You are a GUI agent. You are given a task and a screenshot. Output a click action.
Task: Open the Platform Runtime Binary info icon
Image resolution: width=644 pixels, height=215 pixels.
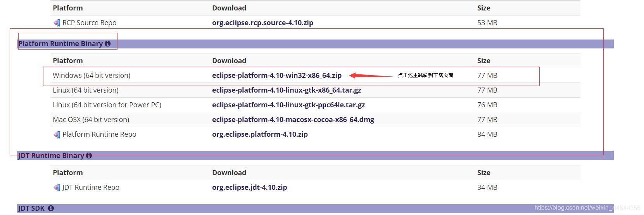(x=107, y=44)
